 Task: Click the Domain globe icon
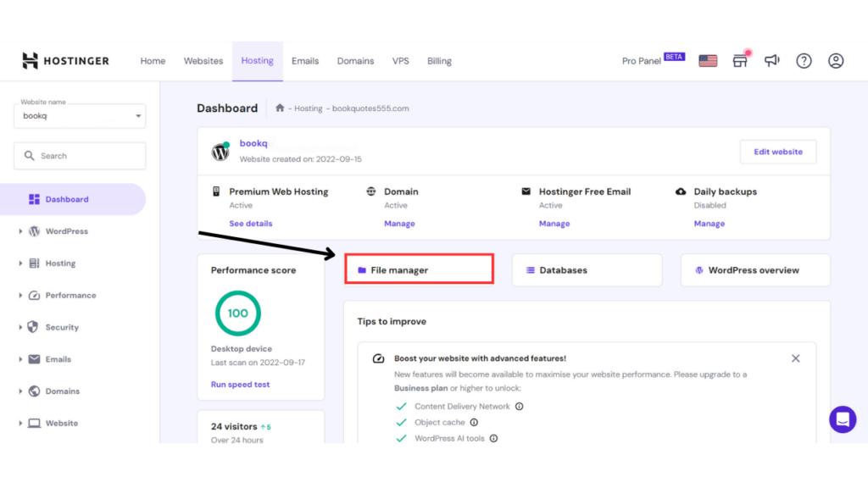(371, 191)
